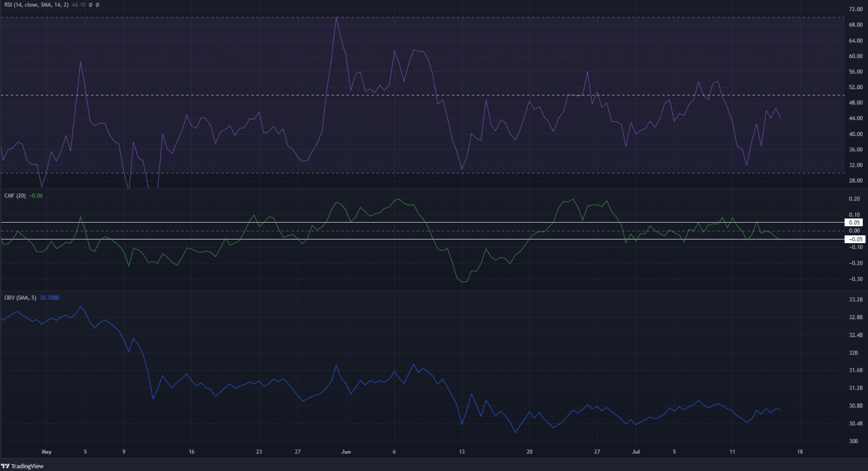This screenshot has height=471, width=868.
Task: Click the May label on time axis
Action: click(x=46, y=451)
